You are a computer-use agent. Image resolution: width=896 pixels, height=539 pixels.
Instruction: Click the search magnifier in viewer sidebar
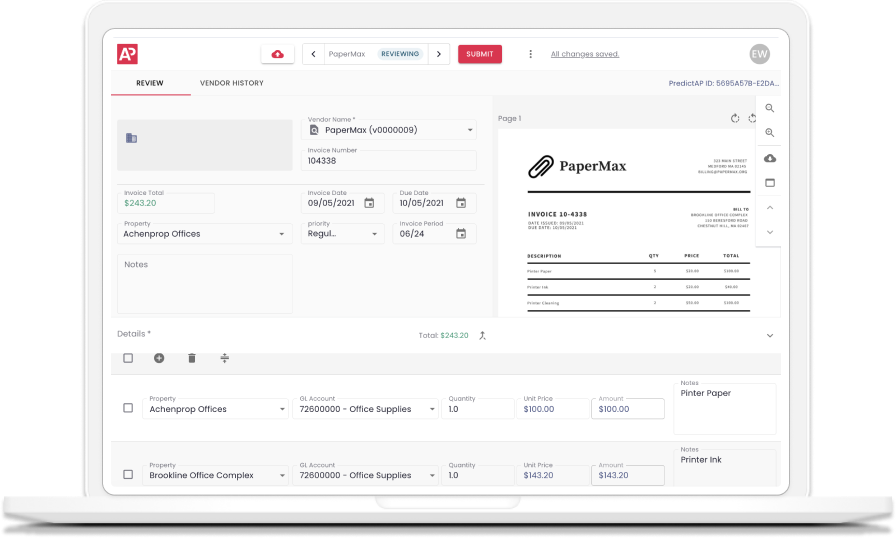pos(770,108)
